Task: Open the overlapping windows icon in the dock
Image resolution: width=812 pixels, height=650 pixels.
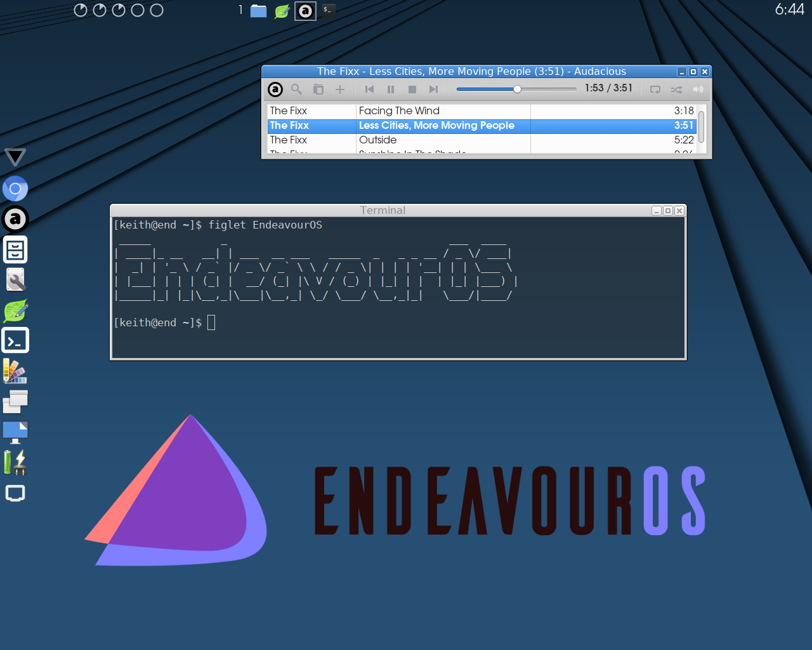Action: coord(15,402)
